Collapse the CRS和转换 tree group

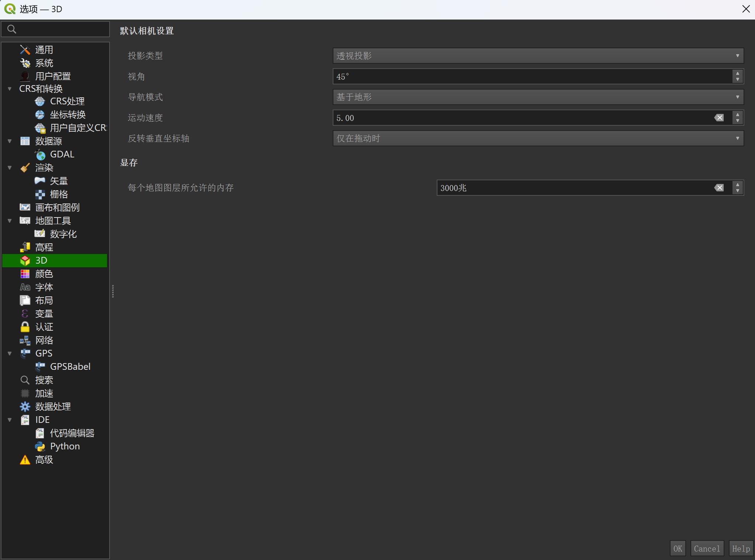pyautogui.click(x=10, y=89)
